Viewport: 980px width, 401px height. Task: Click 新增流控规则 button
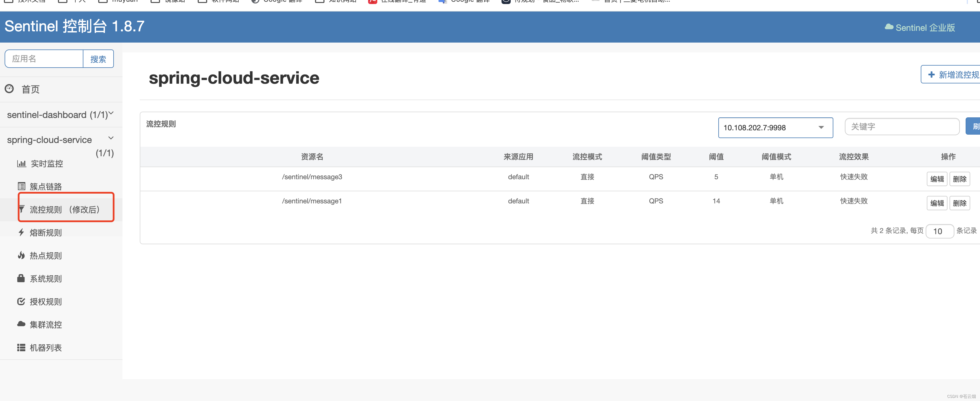pyautogui.click(x=950, y=74)
